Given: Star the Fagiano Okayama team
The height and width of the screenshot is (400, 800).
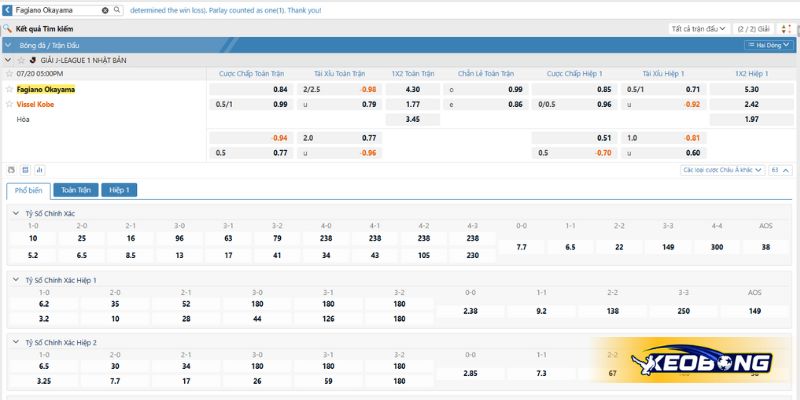Looking at the screenshot, I should tap(11, 89).
